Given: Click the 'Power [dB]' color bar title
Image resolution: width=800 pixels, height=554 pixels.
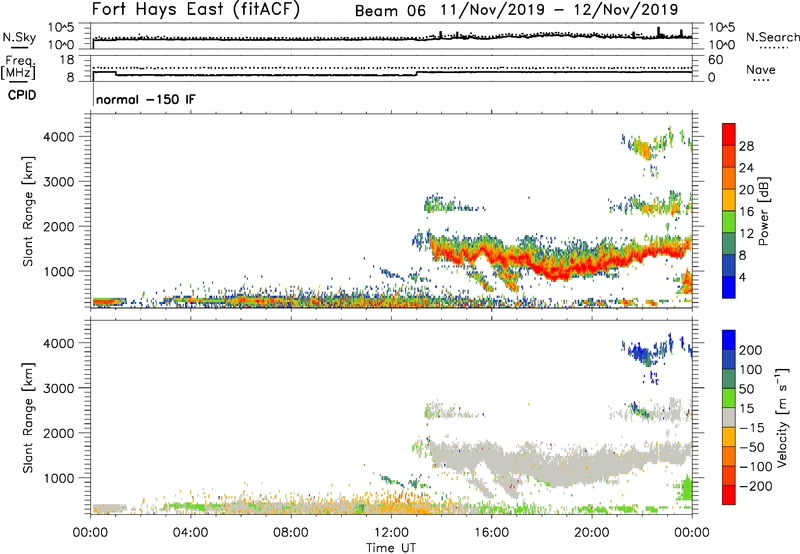Looking at the screenshot, I should pos(763,211).
